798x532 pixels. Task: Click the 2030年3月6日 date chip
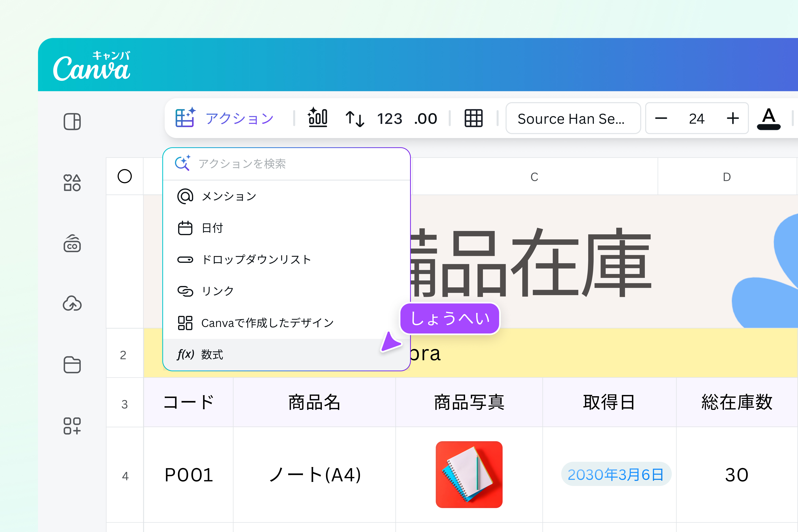pos(616,474)
